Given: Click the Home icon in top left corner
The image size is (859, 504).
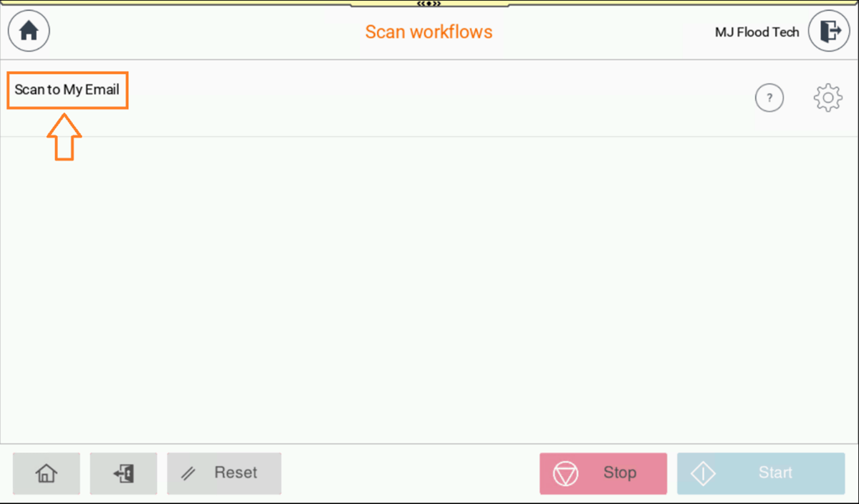Looking at the screenshot, I should 28,31.
